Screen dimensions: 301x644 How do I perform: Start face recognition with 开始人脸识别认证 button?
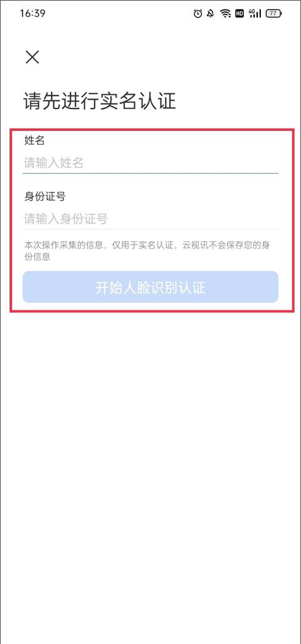coord(150,287)
